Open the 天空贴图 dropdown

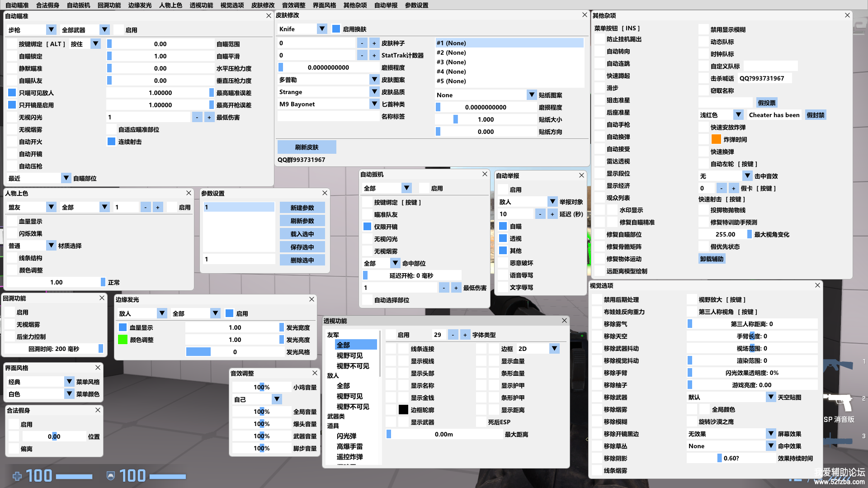point(771,397)
